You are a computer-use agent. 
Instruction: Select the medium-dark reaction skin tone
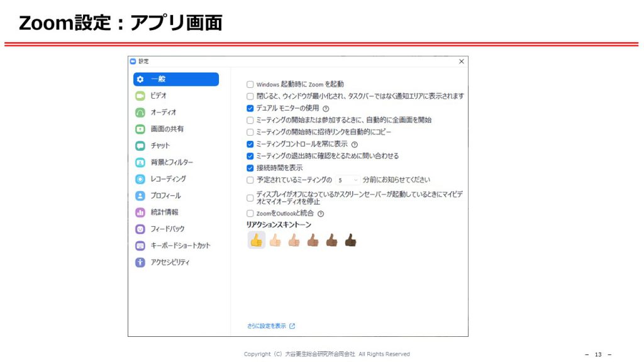tap(332, 240)
